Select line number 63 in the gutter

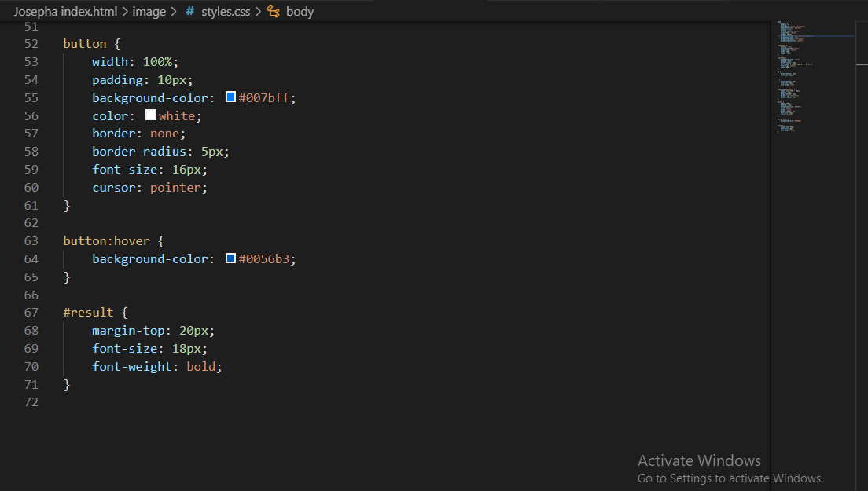click(x=31, y=241)
